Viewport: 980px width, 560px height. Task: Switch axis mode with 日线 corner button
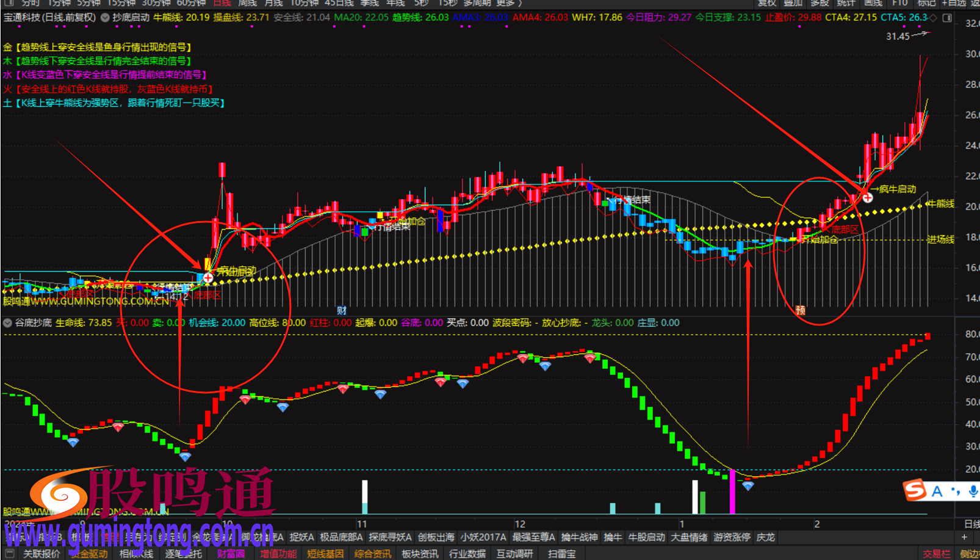(971, 524)
